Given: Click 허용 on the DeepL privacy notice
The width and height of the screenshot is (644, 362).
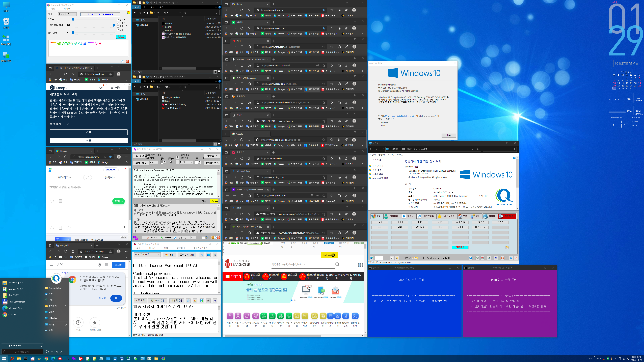Looking at the screenshot, I should (x=89, y=140).
